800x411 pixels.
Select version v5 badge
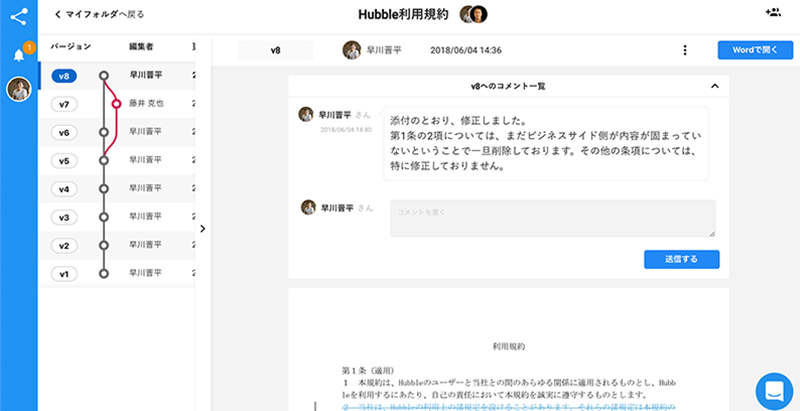pos(64,161)
